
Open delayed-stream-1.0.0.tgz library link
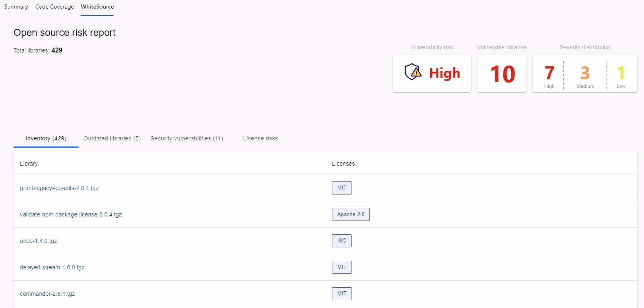pyautogui.click(x=52, y=268)
